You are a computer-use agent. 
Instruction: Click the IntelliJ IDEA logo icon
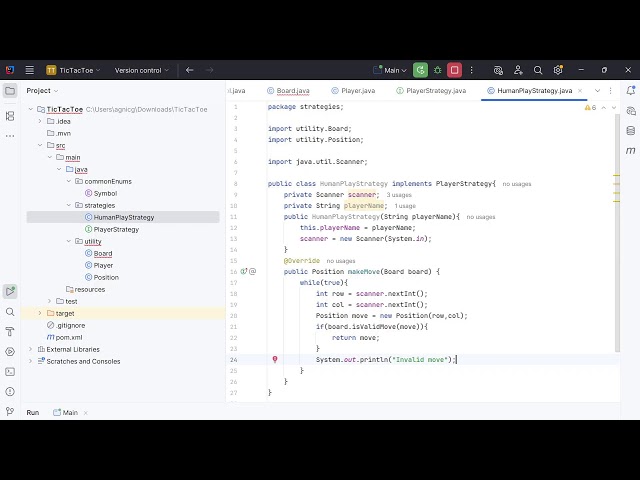pos(10,70)
